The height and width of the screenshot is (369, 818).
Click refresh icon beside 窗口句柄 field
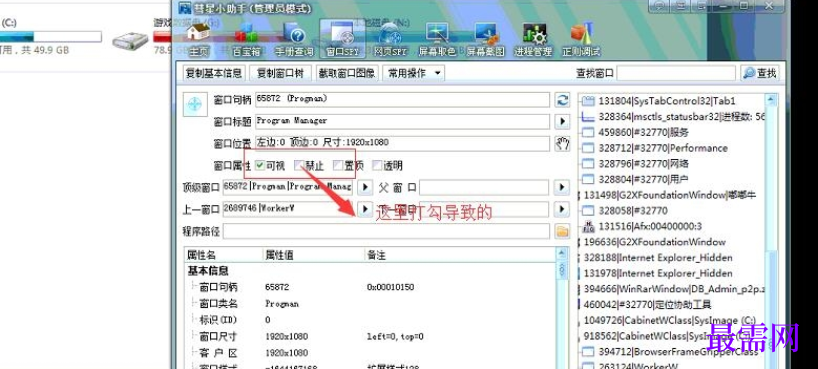pos(562,100)
